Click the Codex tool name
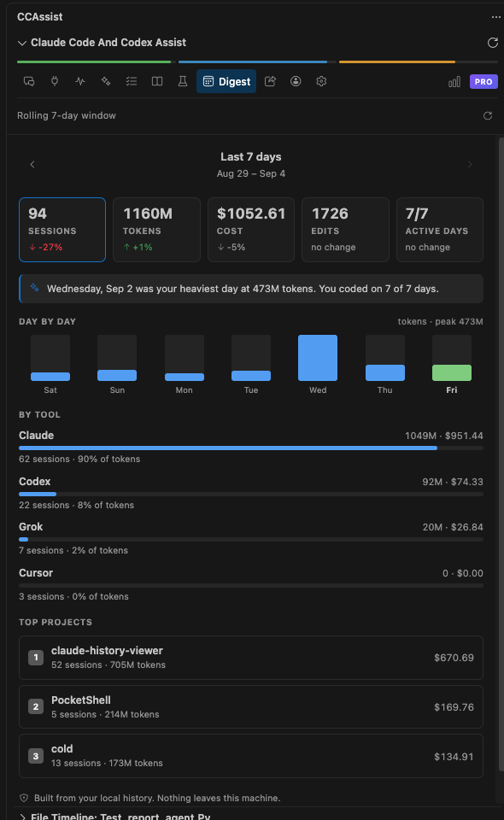The height and width of the screenshot is (820, 504). (34, 482)
